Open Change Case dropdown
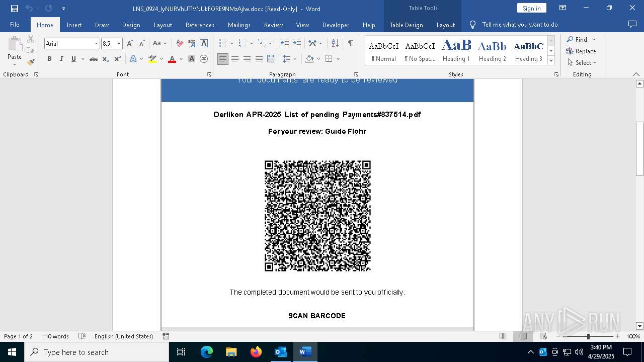644x362 pixels. 159,43
